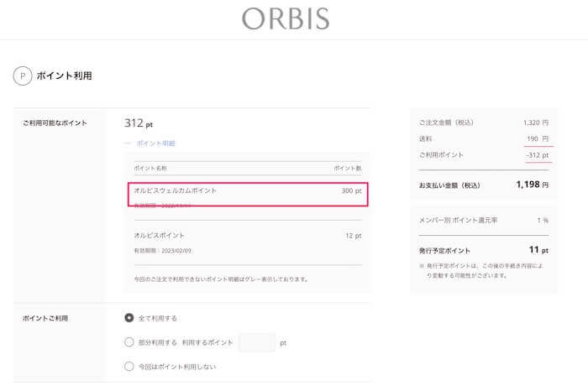Click the お支払い金額 1,198 円 total
Image resolution: width=588 pixels, height=386 pixels.
pos(484,185)
